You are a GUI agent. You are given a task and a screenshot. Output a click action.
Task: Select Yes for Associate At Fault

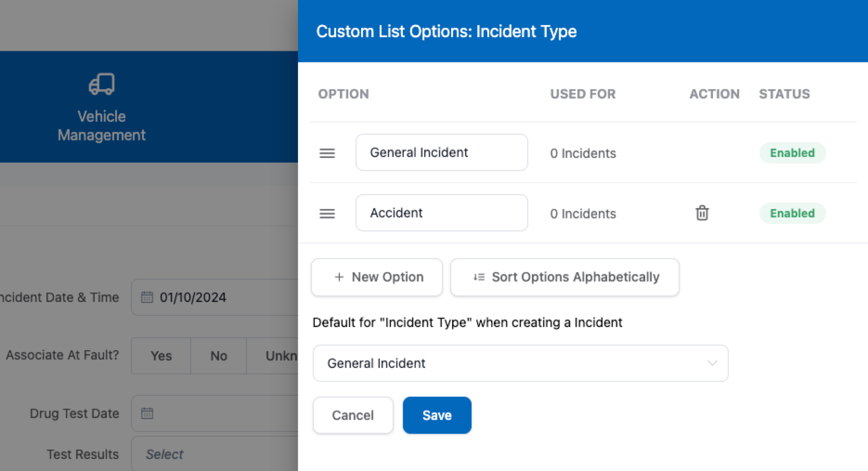[161, 356]
